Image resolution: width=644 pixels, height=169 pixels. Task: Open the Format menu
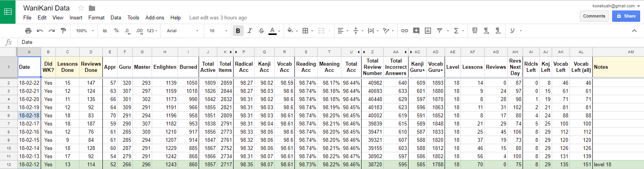(x=96, y=17)
